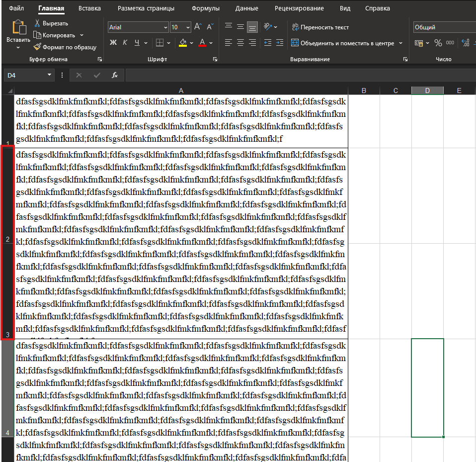This screenshot has height=462, width=476.
Task: Select row 4 header
Action: [7, 388]
